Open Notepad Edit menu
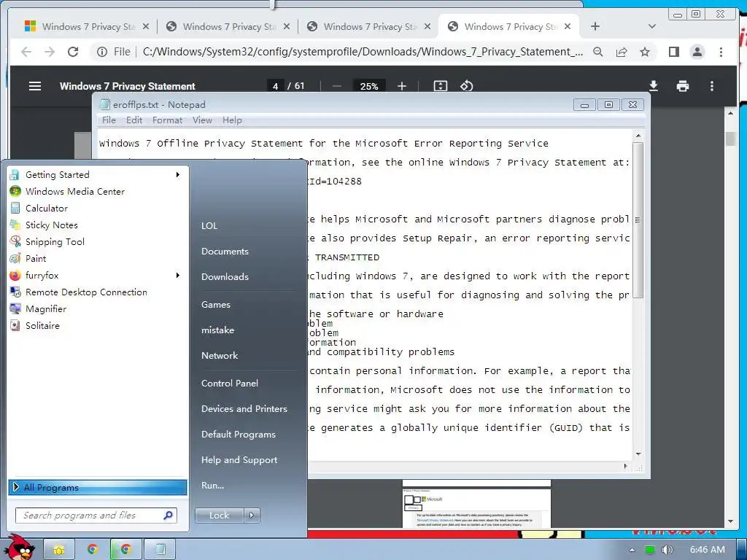 (134, 120)
